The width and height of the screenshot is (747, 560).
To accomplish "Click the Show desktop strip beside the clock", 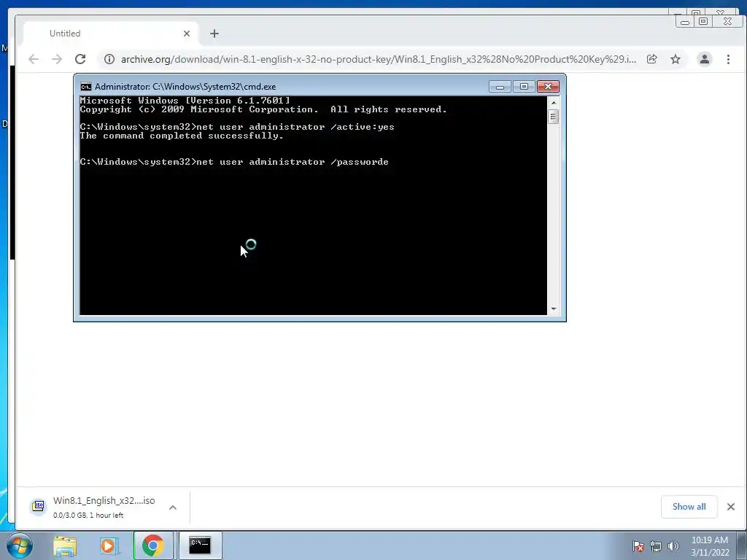I will click(x=742, y=546).
